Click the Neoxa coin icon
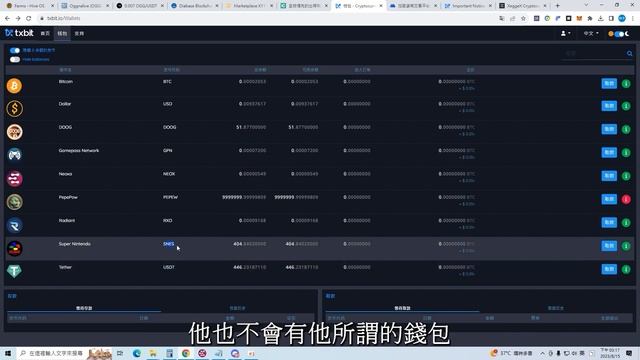This screenshot has width=640, height=360. click(14, 178)
